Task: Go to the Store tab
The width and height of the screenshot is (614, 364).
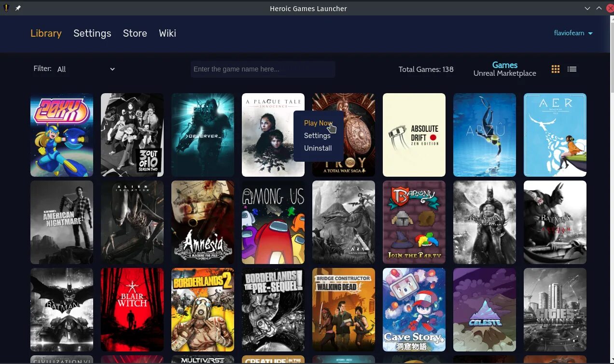Action: coord(135,33)
